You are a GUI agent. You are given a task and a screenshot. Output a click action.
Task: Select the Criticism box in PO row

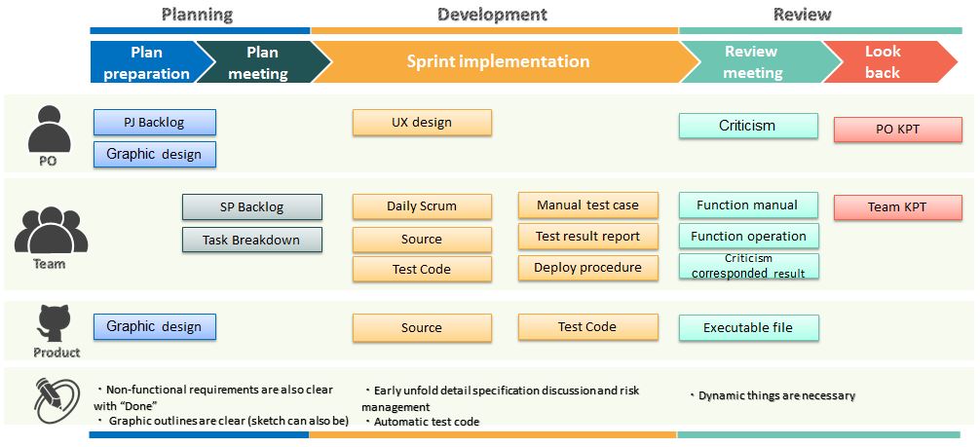click(x=748, y=126)
